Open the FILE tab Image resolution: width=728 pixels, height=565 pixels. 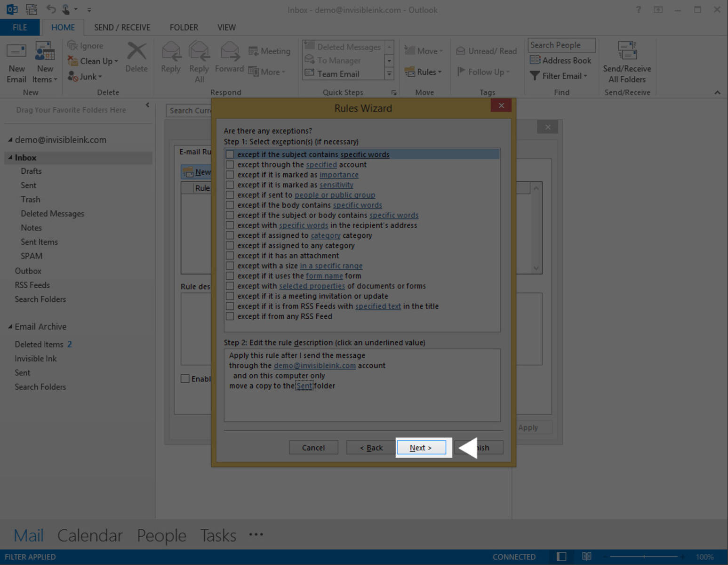[19, 27]
